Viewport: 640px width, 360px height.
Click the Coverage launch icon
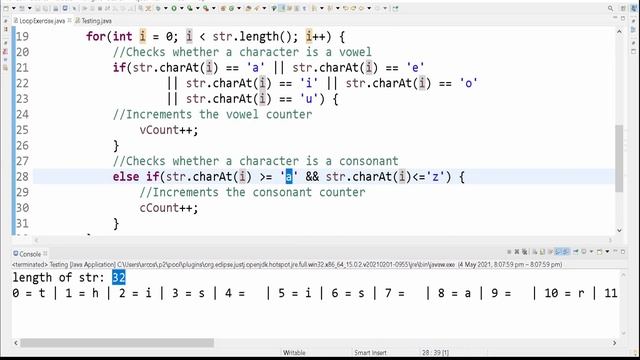click(190, 8)
